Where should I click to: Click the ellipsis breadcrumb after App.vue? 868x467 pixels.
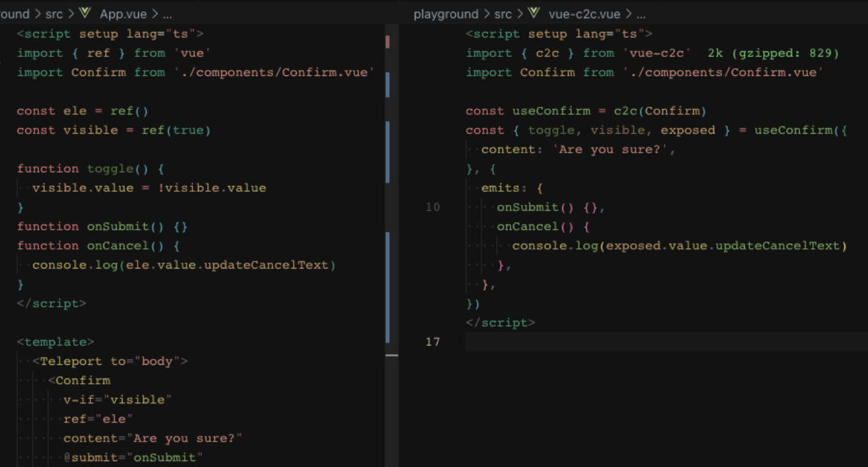pos(167,14)
